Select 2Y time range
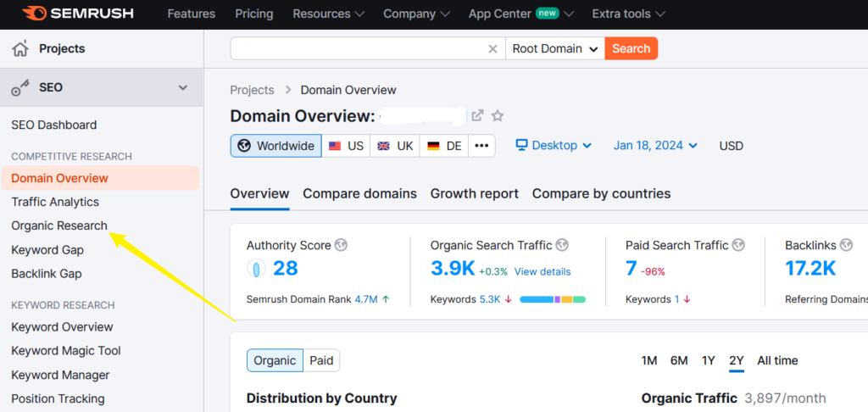Image resolution: width=868 pixels, height=412 pixels. (x=737, y=360)
